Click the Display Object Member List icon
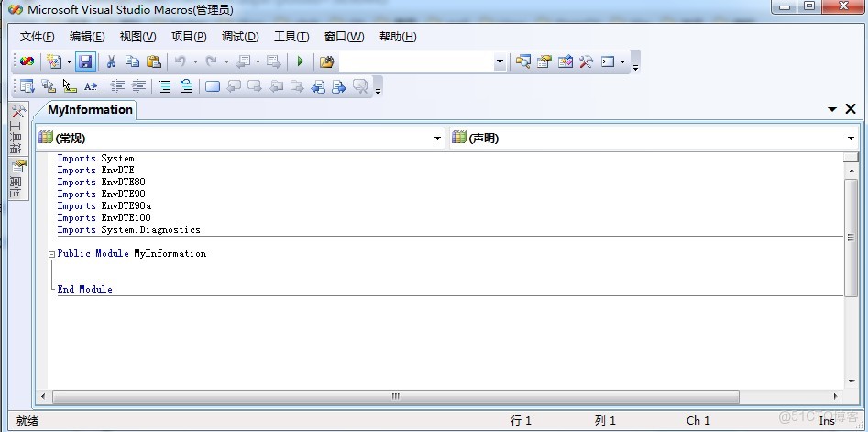The image size is (868, 432). click(27, 86)
